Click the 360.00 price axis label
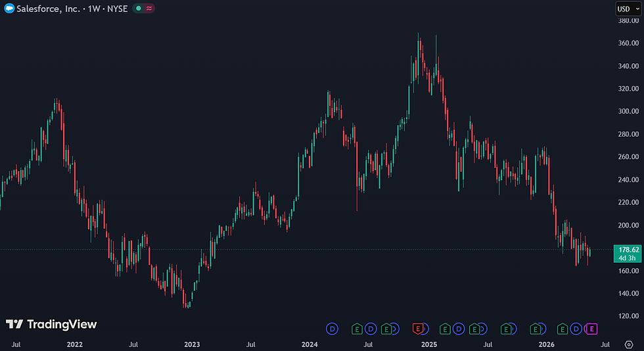The width and height of the screenshot is (644, 351). click(x=628, y=43)
